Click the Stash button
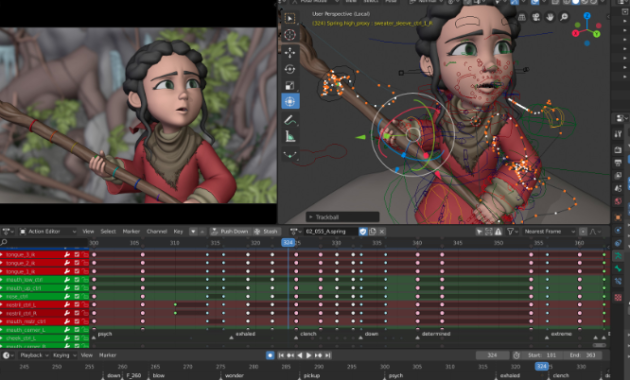 266,231
